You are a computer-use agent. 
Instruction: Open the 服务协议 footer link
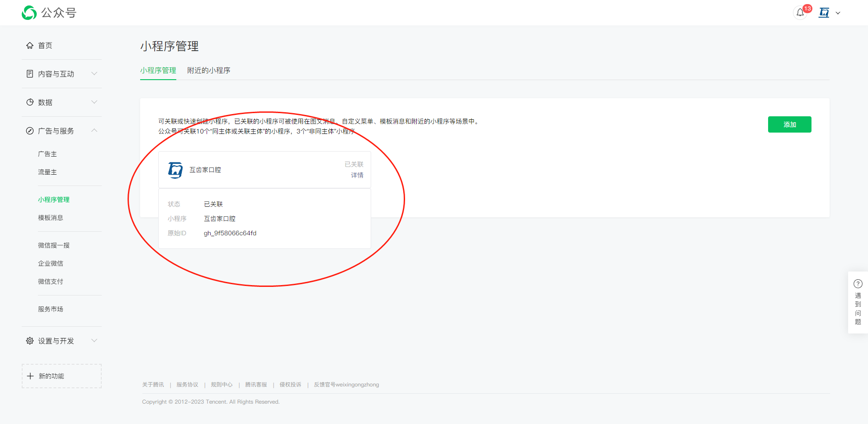tap(188, 385)
